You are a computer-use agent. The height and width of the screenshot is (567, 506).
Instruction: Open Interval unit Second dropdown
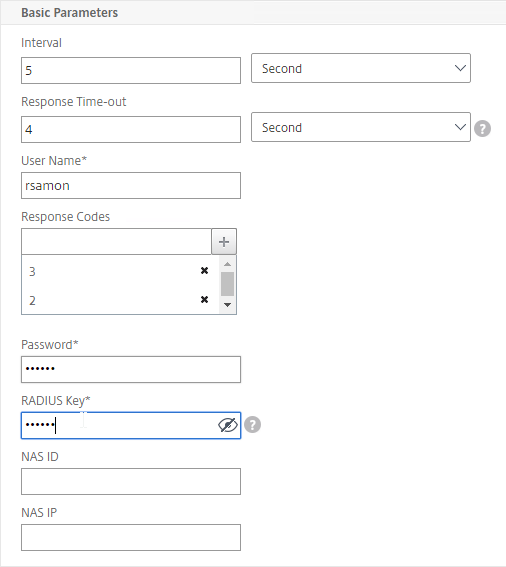(361, 68)
